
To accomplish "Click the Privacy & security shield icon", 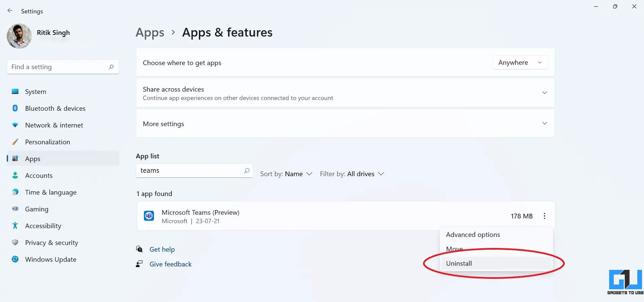I will pos(15,242).
